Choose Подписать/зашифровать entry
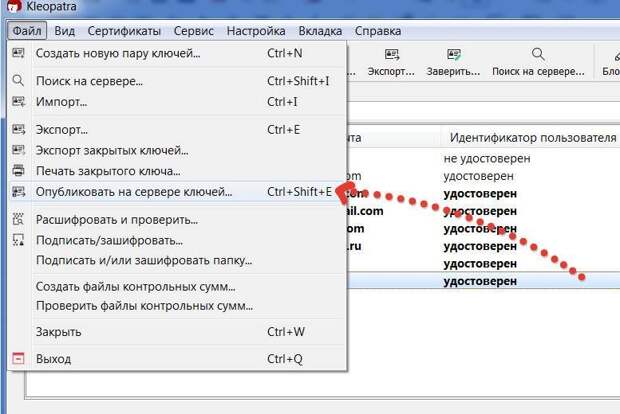This screenshot has width=620, height=414. [177, 240]
